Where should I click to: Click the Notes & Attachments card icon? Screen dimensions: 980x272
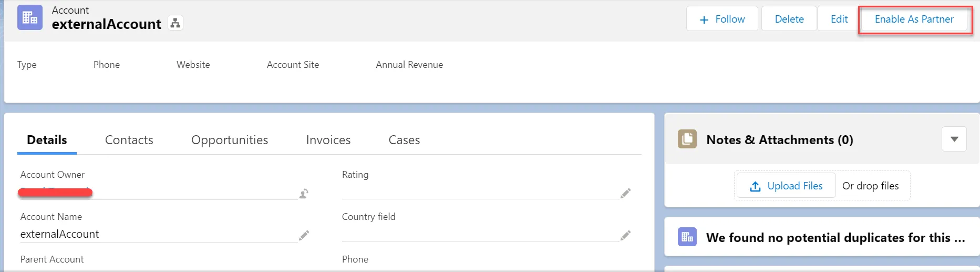coord(687,139)
